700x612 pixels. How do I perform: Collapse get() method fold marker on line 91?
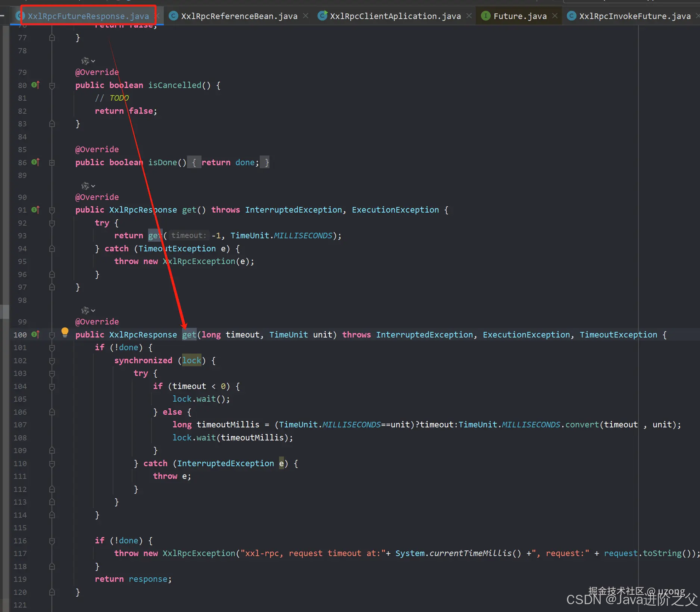tap(52, 210)
